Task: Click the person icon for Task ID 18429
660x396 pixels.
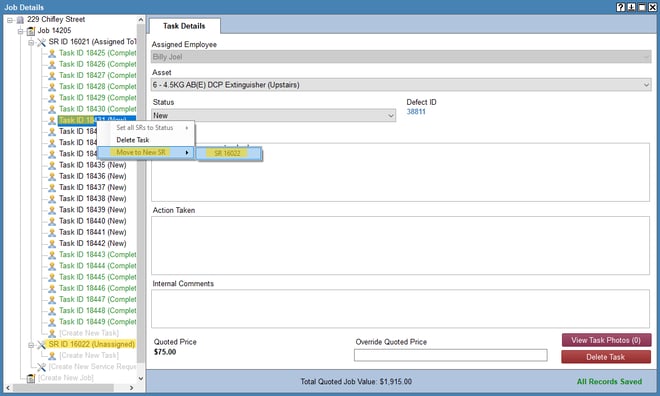Action: tap(52, 98)
